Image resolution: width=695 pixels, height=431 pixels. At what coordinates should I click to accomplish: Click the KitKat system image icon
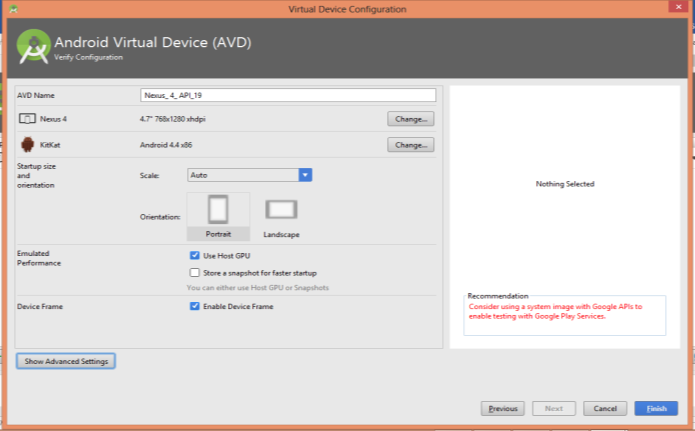(x=27, y=145)
